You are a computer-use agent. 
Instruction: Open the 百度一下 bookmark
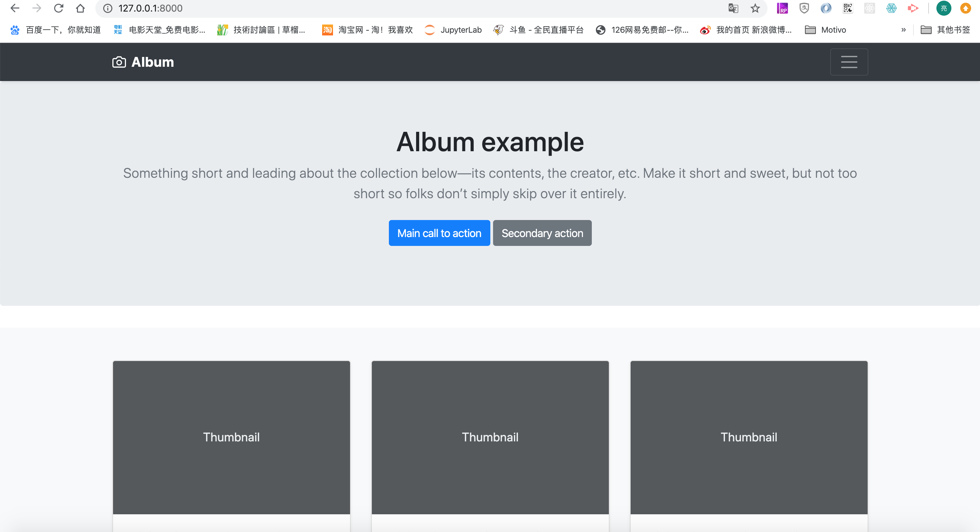tap(56, 30)
